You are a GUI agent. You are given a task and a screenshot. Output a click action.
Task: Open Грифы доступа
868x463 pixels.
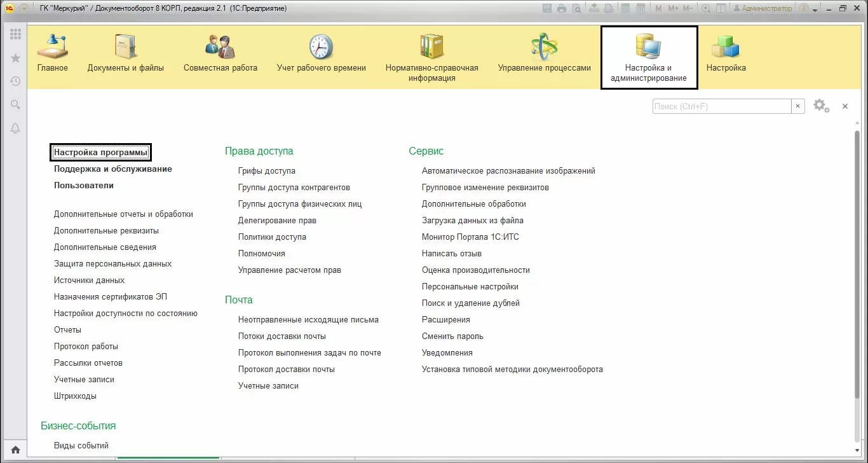pyautogui.click(x=267, y=171)
